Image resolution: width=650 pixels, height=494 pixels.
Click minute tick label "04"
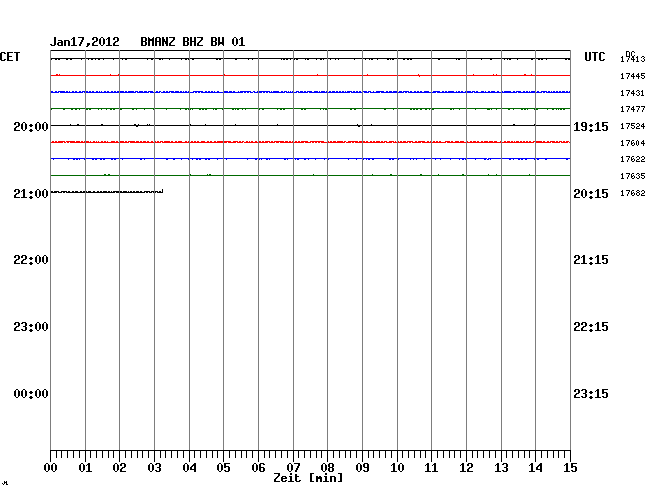(189, 468)
